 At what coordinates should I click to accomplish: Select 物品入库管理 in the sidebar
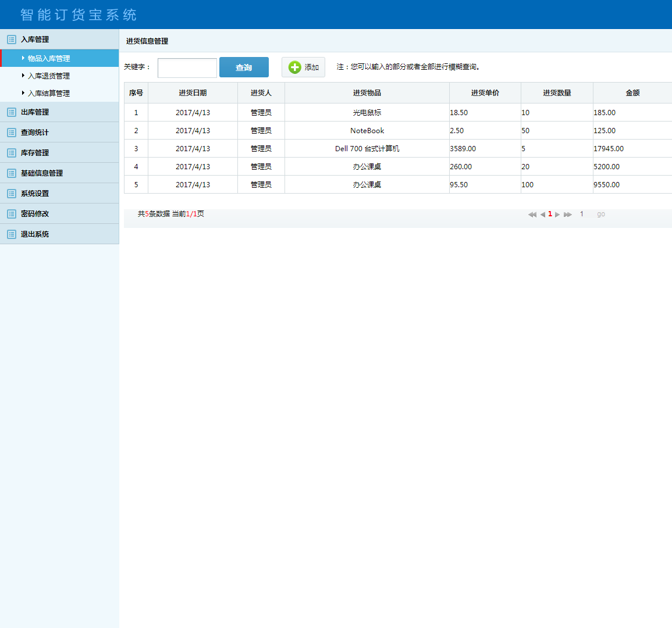(x=49, y=59)
